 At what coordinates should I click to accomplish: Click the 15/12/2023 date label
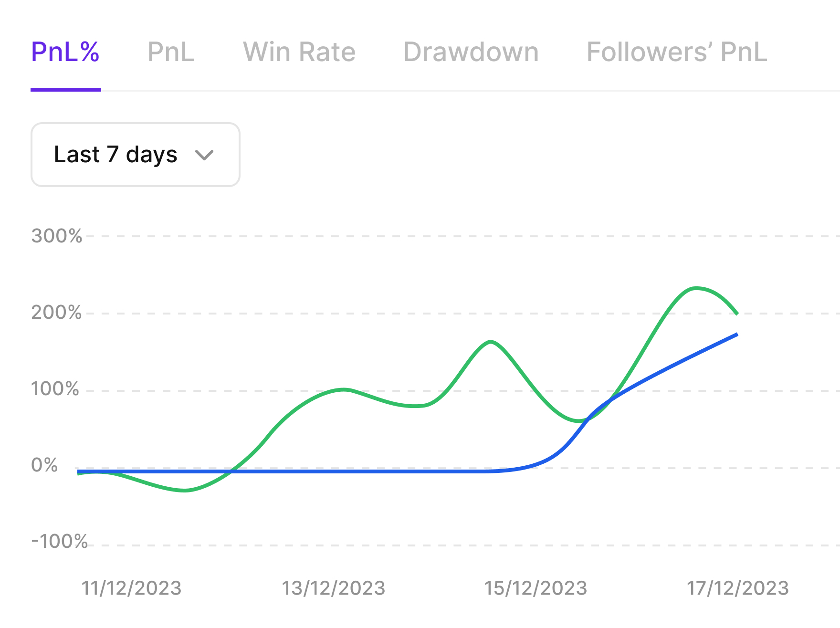(535, 588)
